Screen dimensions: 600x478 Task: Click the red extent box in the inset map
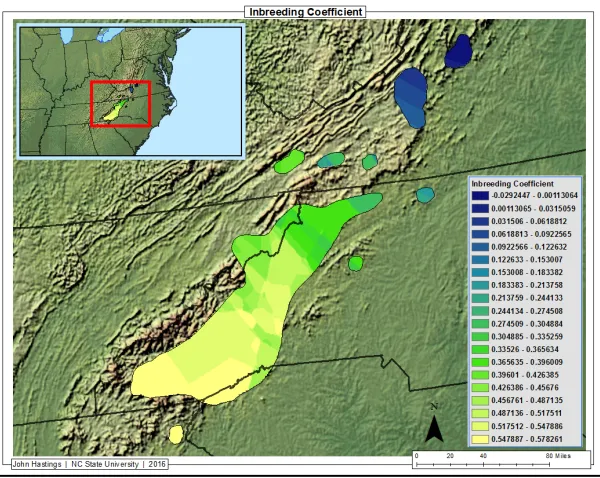coord(121,103)
